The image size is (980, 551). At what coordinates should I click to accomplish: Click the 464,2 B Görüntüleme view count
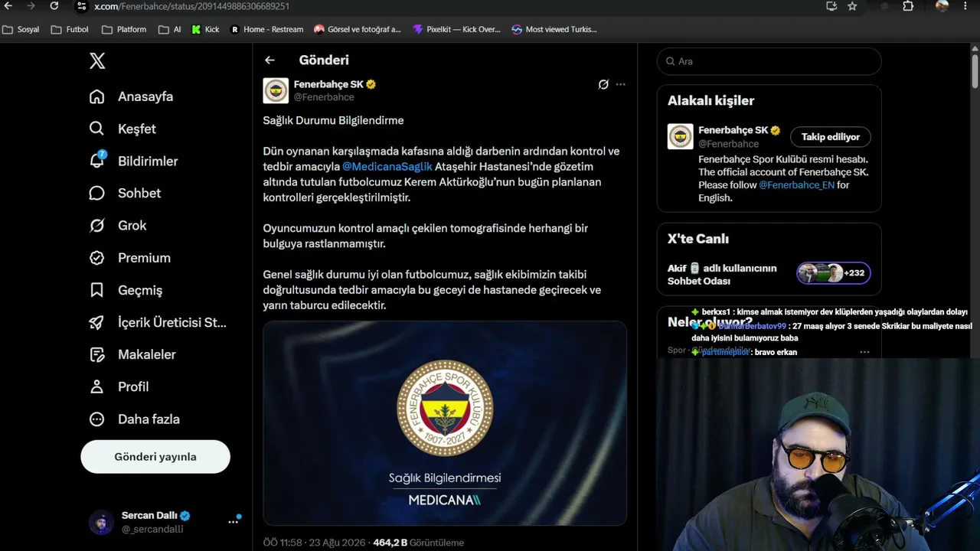(418, 543)
